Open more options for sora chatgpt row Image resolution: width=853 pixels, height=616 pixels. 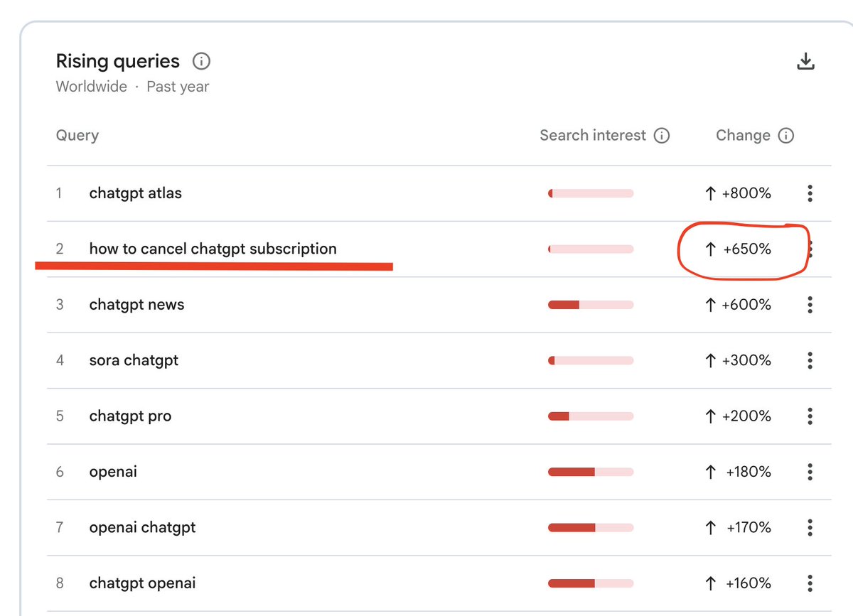tap(810, 360)
